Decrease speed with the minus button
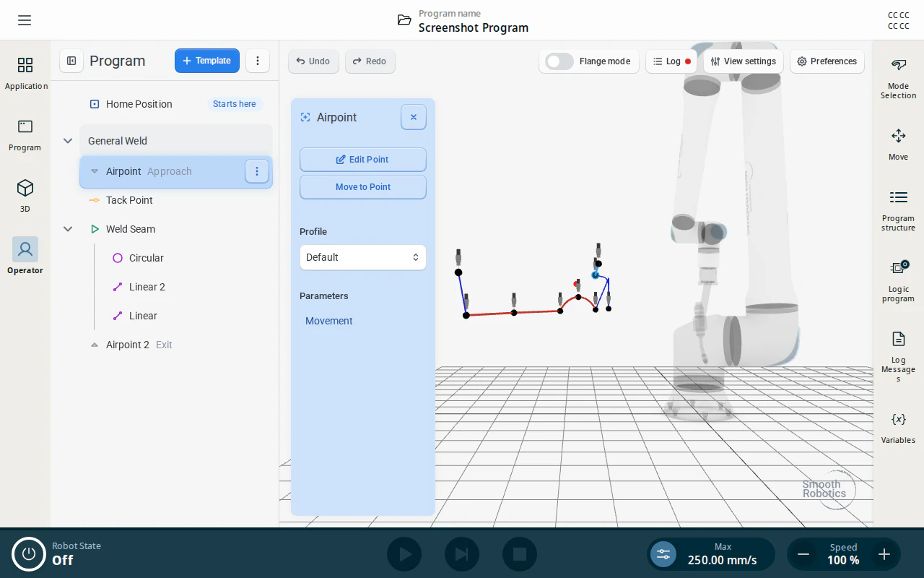924x578 pixels. point(803,554)
